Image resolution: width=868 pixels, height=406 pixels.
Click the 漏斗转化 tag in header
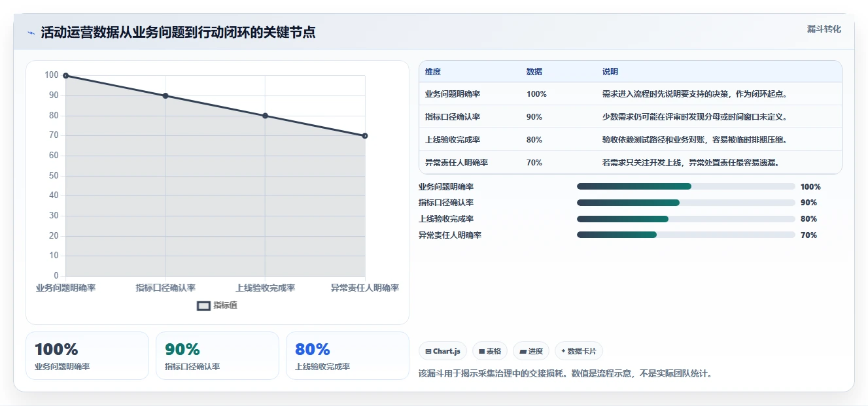coord(824,29)
